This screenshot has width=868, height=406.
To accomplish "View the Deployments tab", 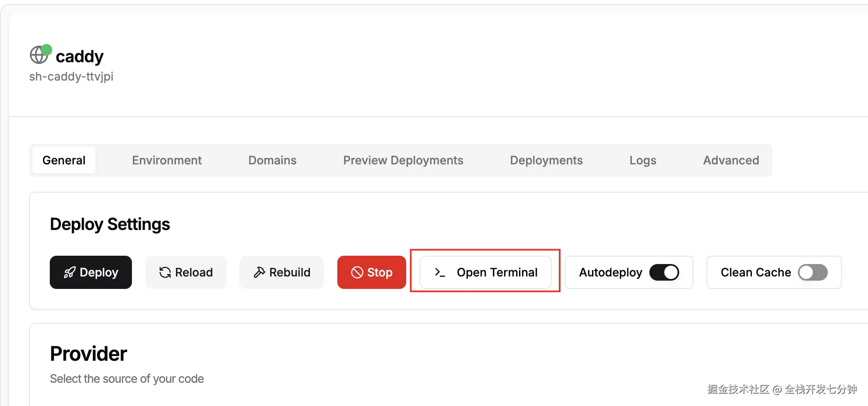I will (546, 160).
